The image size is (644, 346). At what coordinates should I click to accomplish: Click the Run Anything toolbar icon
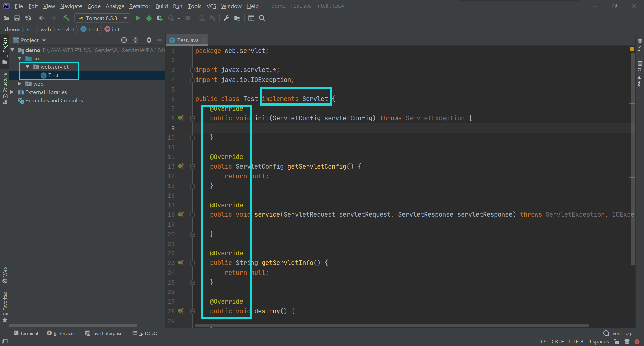[x=251, y=18]
